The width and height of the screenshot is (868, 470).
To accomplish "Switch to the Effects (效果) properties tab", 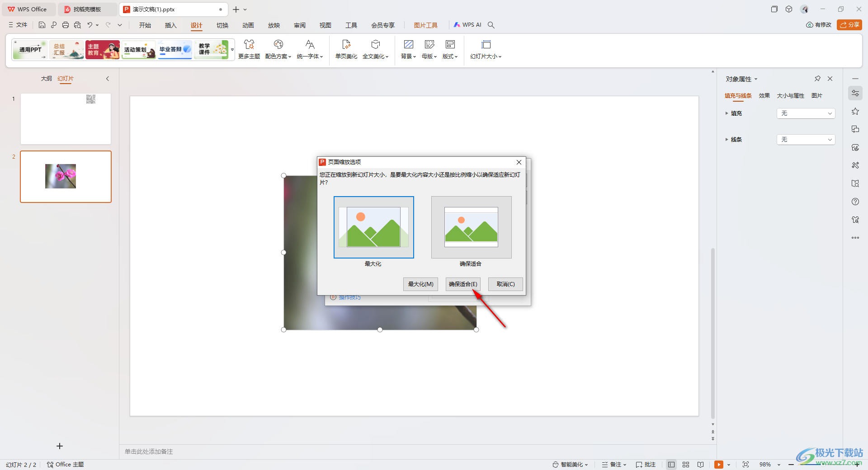I will point(764,96).
